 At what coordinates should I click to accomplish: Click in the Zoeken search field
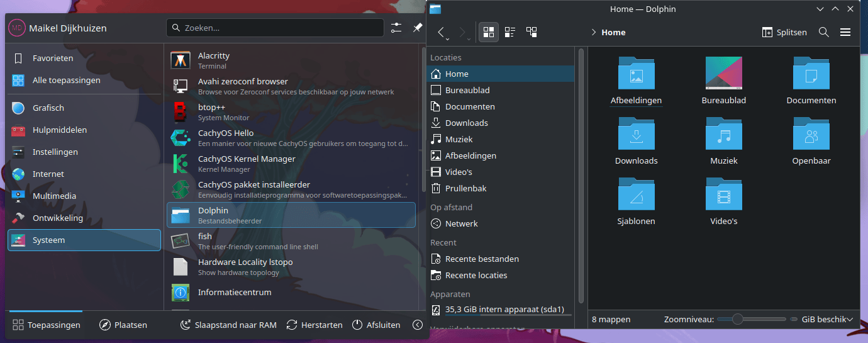[x=275, y=28]
